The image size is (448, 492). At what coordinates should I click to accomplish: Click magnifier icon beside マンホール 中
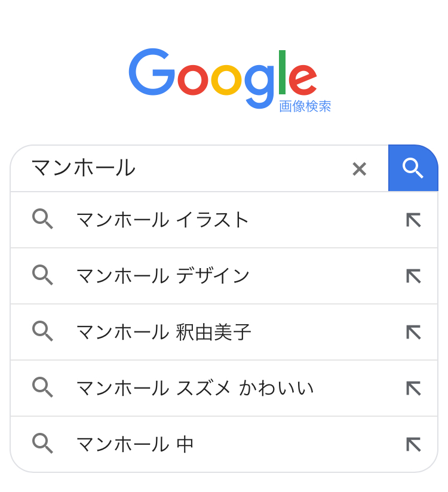42,444
